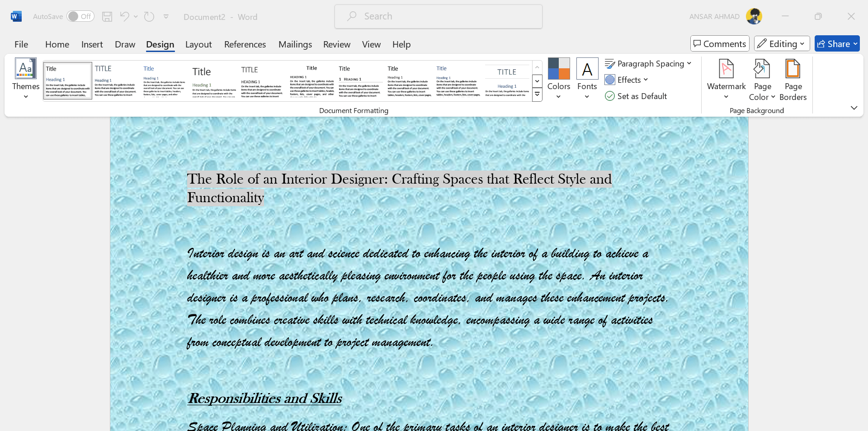
Task: Click the Comments button
Action: 720,44
